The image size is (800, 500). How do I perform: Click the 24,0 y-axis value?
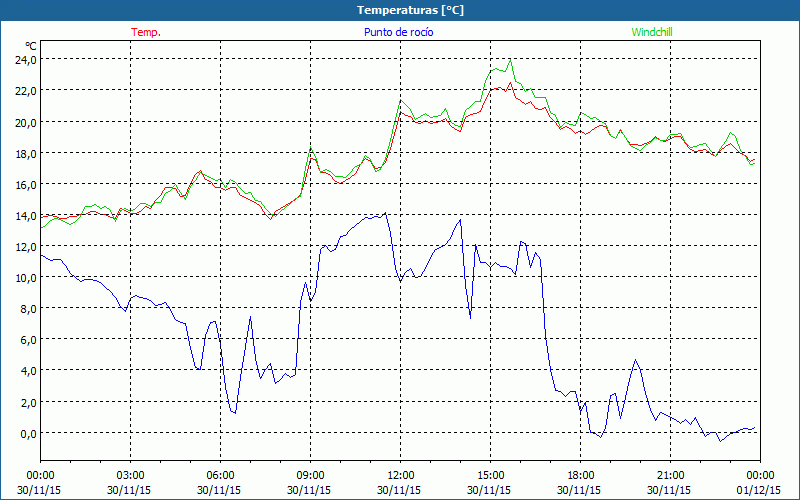tap(26, 60)
